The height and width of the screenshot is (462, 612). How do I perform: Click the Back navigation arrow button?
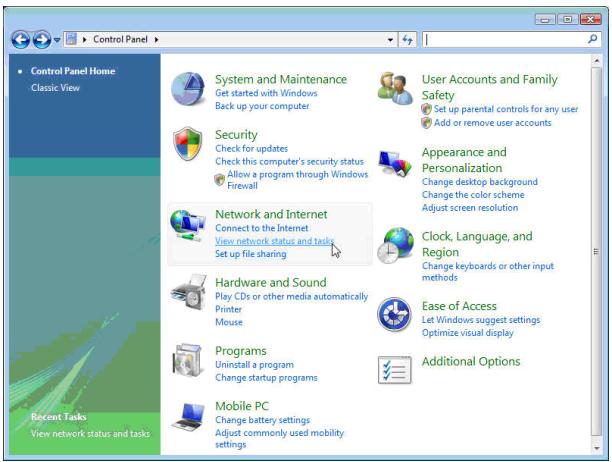(x=20, y=39)
